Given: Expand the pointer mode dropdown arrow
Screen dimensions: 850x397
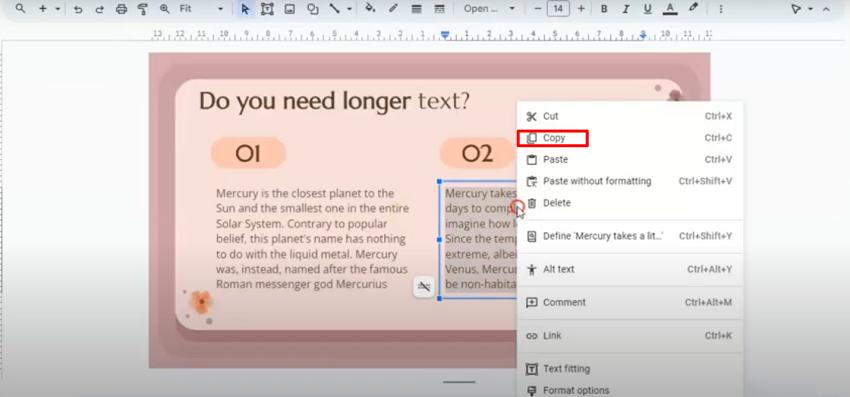Looking at the screenshot, I should (810, 9).
